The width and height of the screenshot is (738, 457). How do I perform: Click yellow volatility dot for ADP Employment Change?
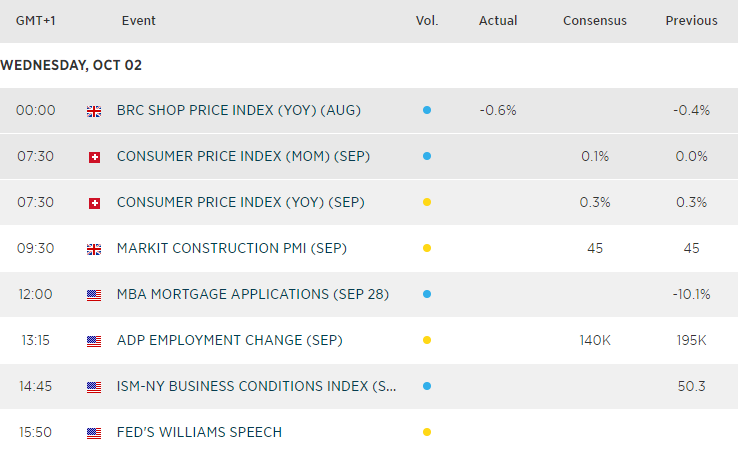click(427, 341)
